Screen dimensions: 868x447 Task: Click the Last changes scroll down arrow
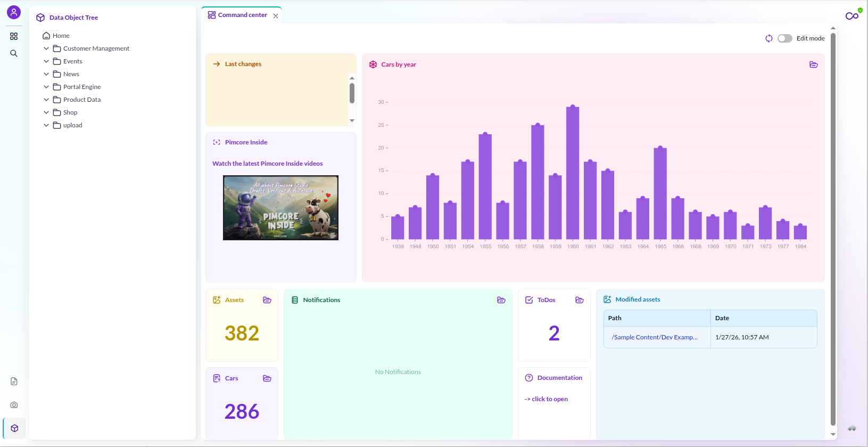pyautogui.click(x=352, y=120)
